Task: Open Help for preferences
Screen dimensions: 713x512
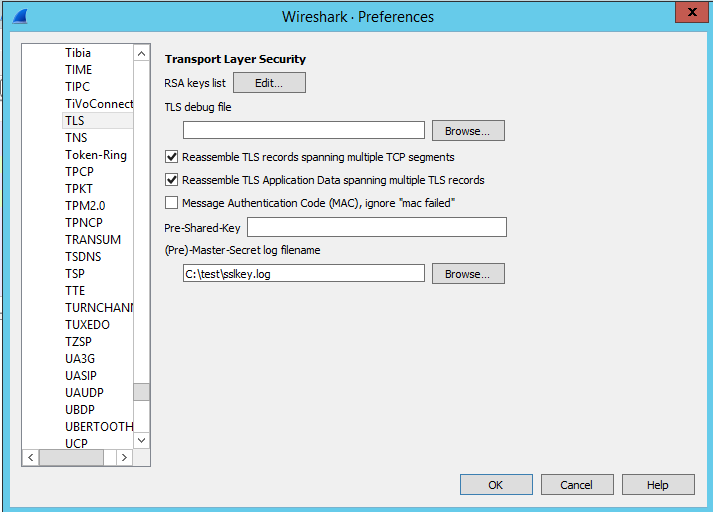Action: click(x=658, y=485)
